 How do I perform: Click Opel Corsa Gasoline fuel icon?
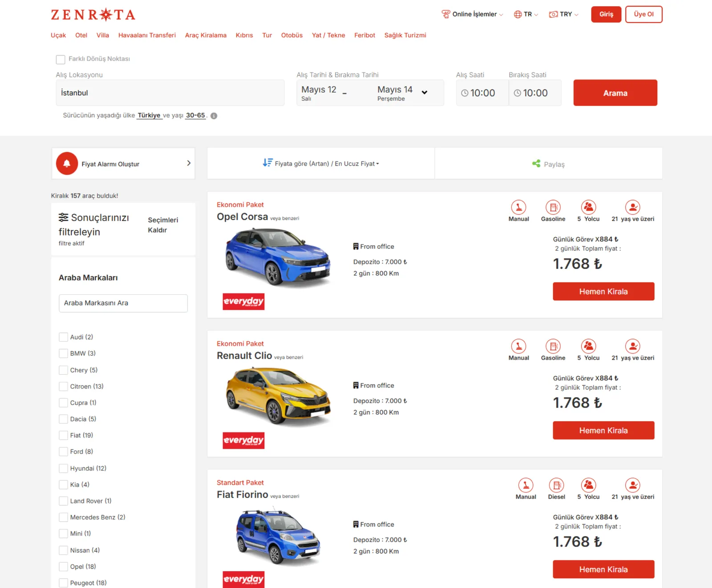(553, 207)
